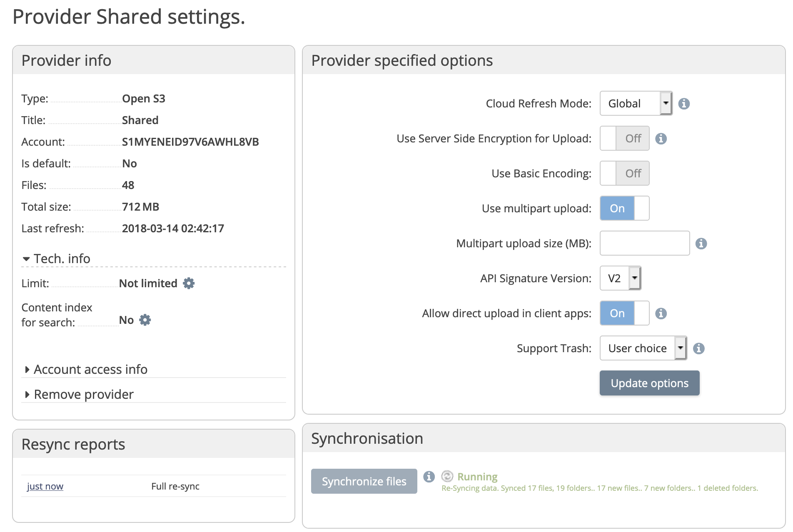This screenshot has height=532, width=793.
Task: Enable Server Side Encryption for Upload toggle
Action: [624, 139]
